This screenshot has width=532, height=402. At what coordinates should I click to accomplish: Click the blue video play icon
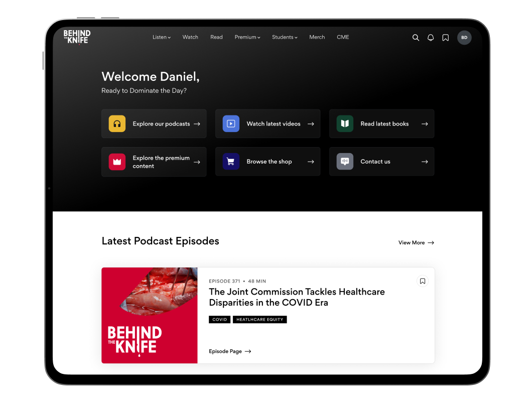(231, 123)
